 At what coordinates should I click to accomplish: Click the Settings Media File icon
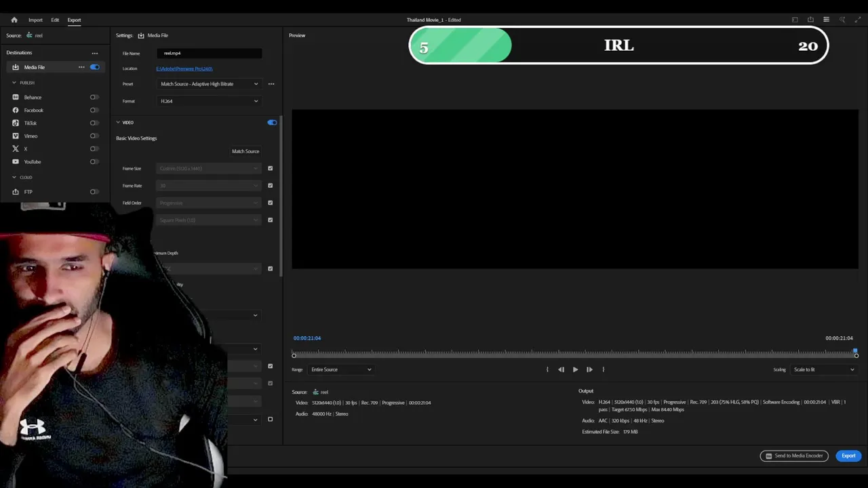(x=141, y=35)
